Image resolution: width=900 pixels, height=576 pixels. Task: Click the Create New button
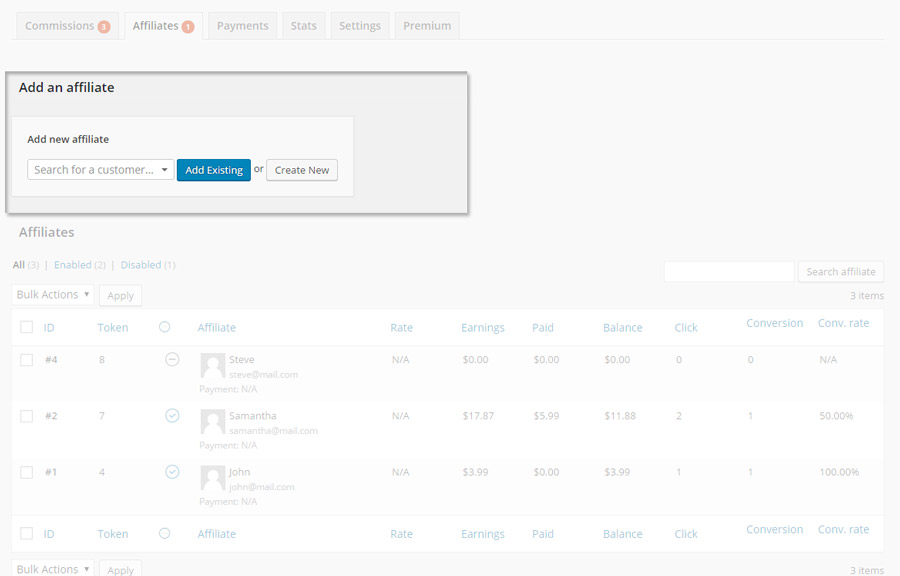302,170
